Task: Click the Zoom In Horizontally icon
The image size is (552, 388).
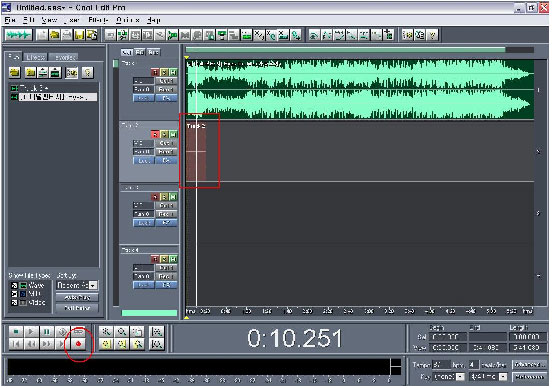Action: tap(106, 332)
